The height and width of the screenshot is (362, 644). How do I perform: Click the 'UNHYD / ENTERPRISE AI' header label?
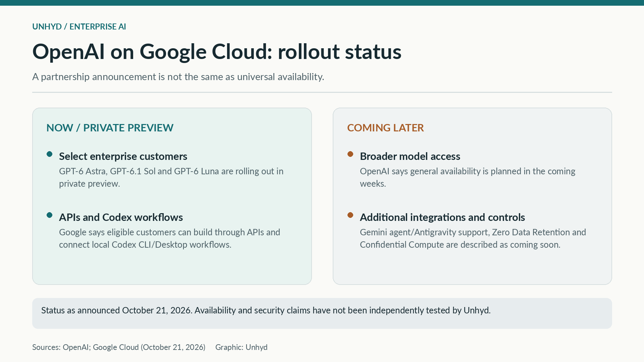coord(79,26)
